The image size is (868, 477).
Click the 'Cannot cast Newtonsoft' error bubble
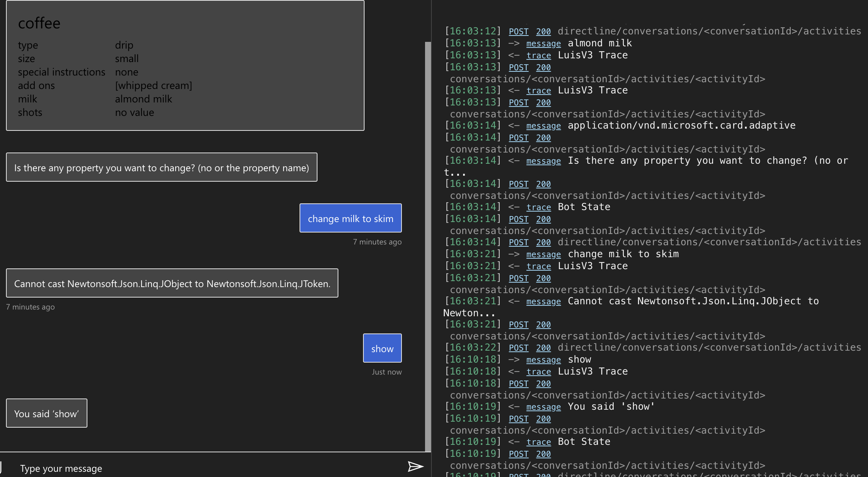172,283
